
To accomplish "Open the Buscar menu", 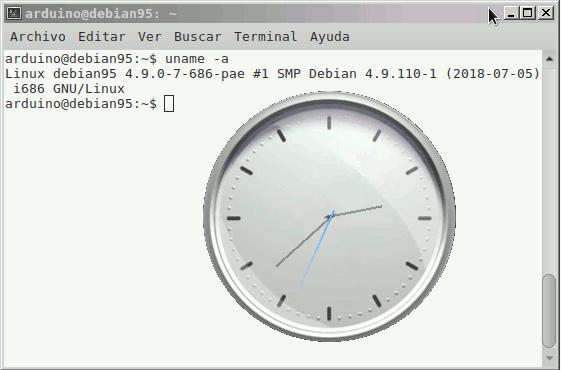I will 197,36.
